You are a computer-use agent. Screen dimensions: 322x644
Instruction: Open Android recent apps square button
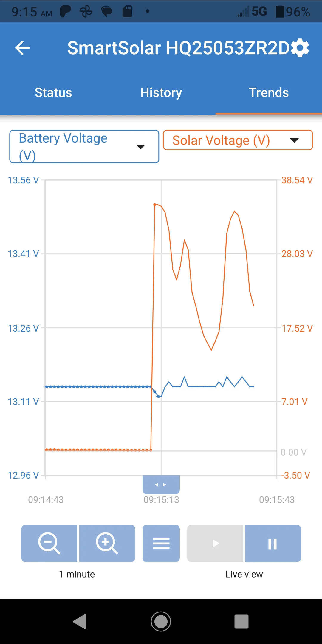(x=241, y=622)
